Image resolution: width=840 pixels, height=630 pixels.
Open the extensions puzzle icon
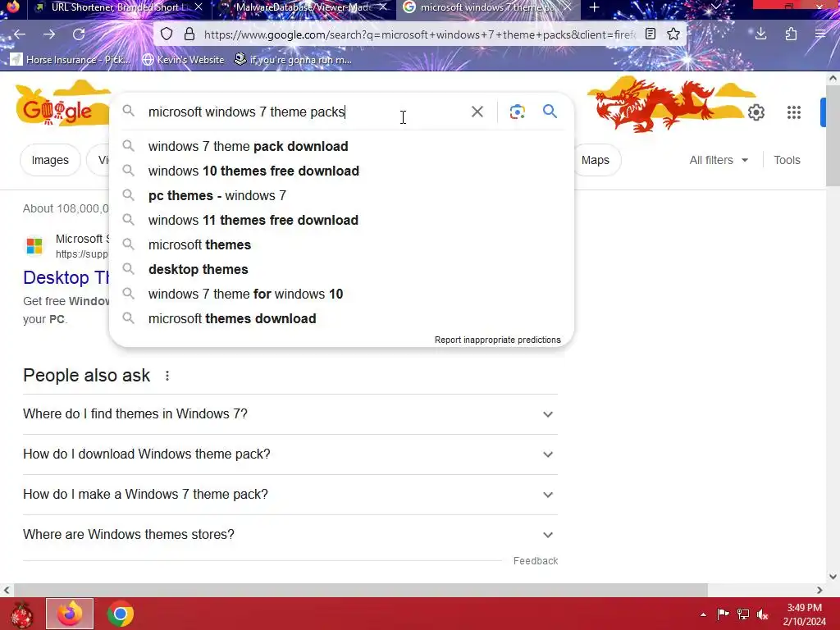point(792,34)
